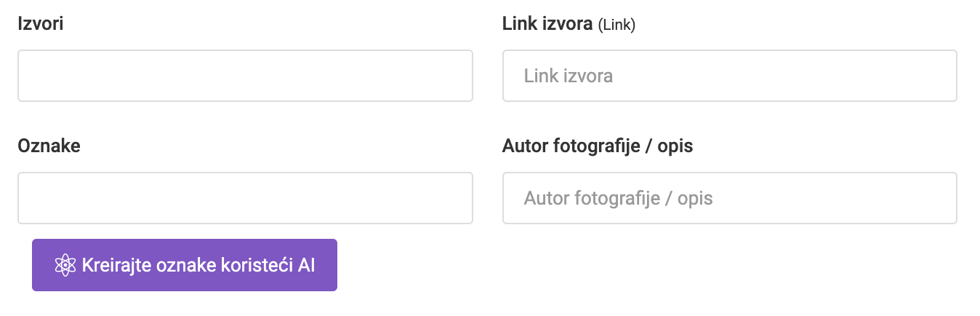
Task: Click the atom icon on the AI button
Action: [65, 265]
